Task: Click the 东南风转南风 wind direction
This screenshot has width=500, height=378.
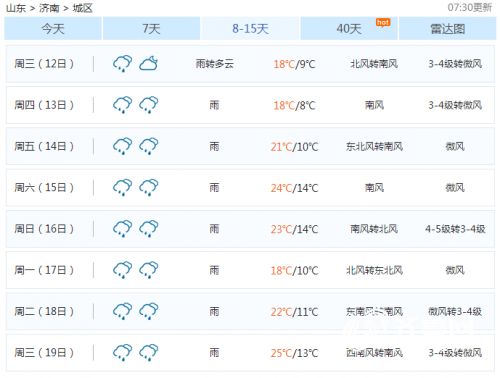Action: pos(374,312)
